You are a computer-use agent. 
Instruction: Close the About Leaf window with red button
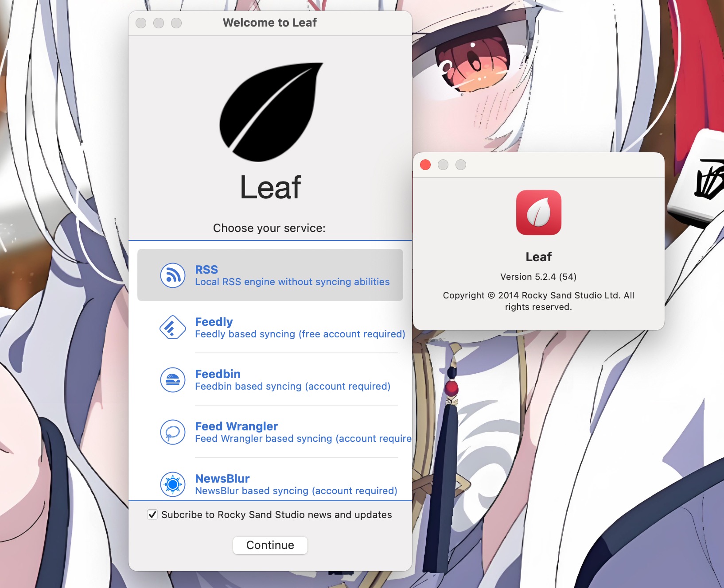[x=425, y=165]
